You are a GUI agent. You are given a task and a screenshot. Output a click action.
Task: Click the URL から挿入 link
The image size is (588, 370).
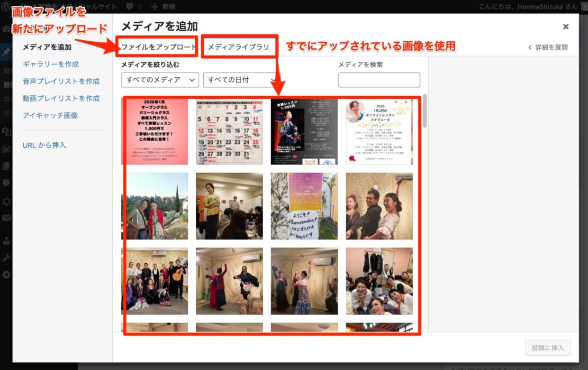[44, 145]
